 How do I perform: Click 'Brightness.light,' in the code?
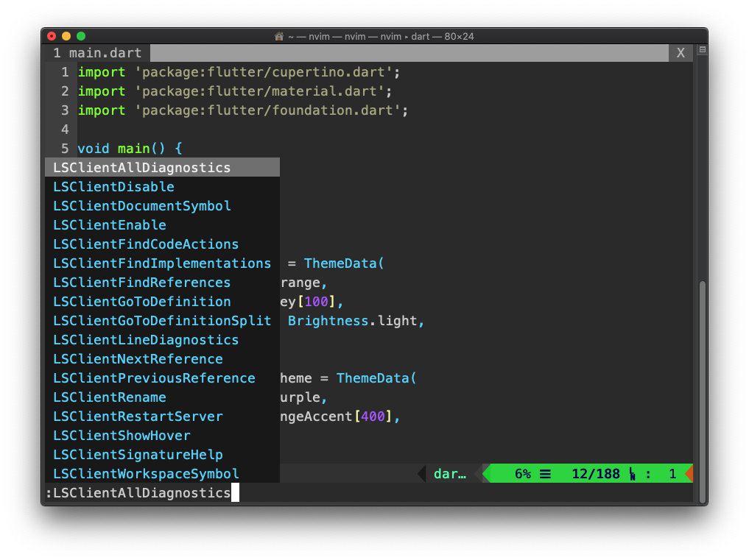click(356, 320)
